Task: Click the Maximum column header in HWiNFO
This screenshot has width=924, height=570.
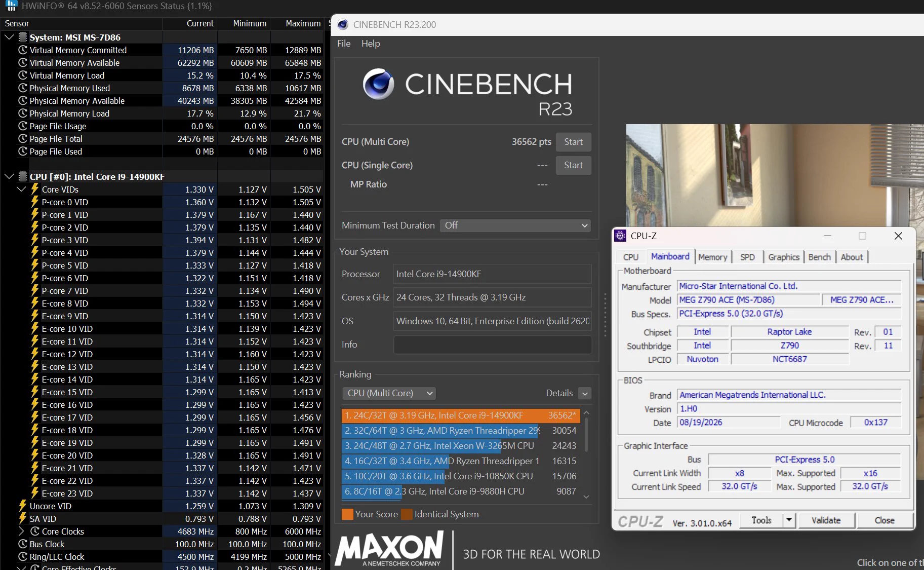Action: point(298,23)
